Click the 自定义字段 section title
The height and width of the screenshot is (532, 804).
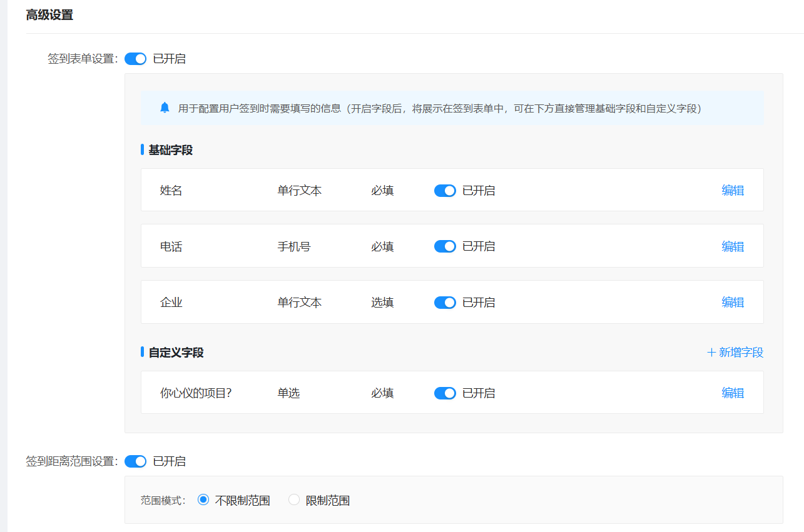176,353
